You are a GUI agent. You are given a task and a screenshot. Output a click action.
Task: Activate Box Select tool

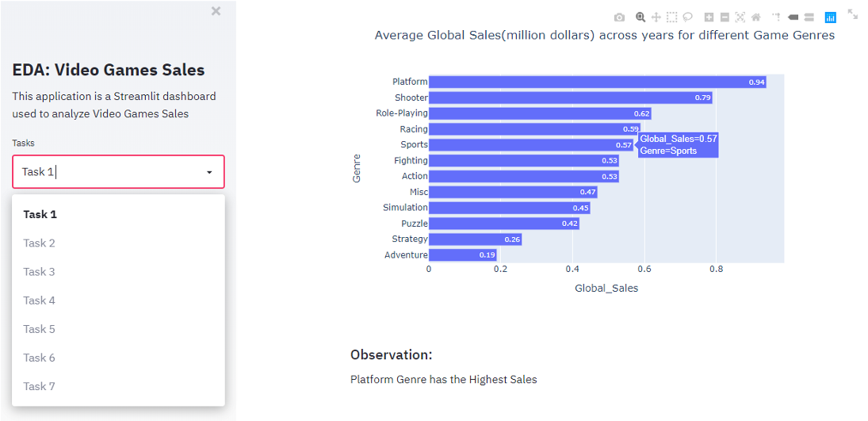tap(671, 17)
